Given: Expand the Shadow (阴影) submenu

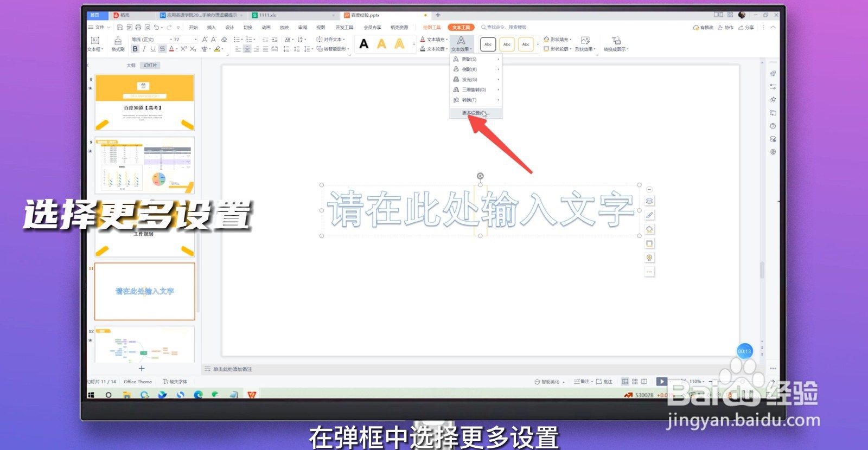Looking at the screenshot, I should click(x=476, y=59).
